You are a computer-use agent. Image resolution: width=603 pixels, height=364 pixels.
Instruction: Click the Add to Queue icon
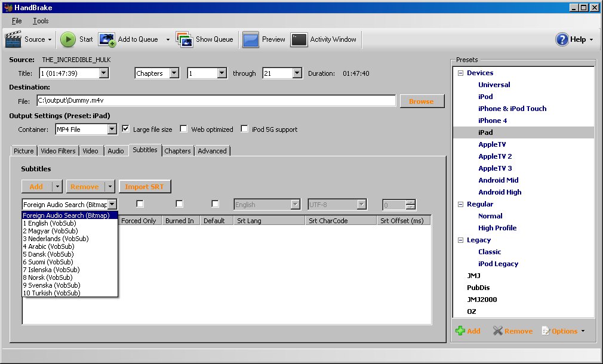[x=107, y=39]
